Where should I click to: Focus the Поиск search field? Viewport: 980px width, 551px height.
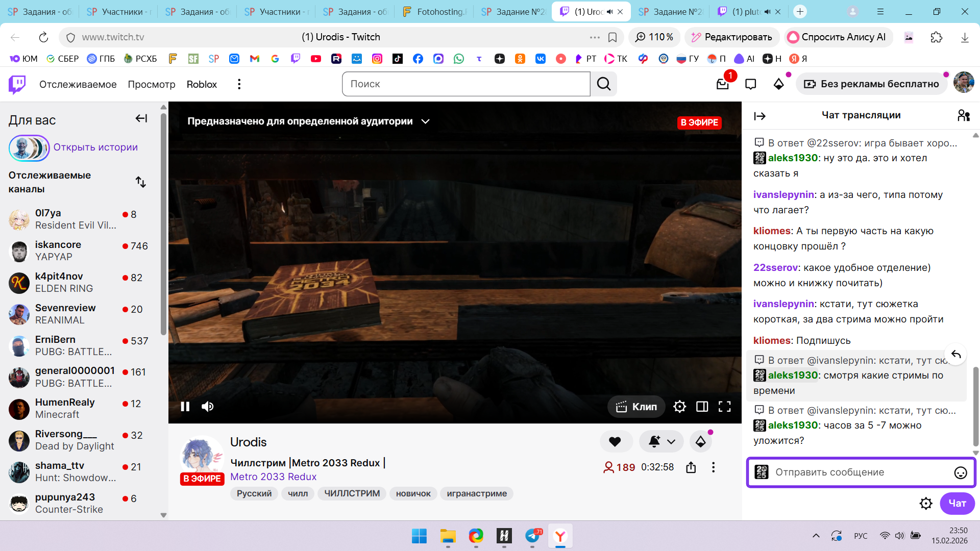[x=465, y=84]
